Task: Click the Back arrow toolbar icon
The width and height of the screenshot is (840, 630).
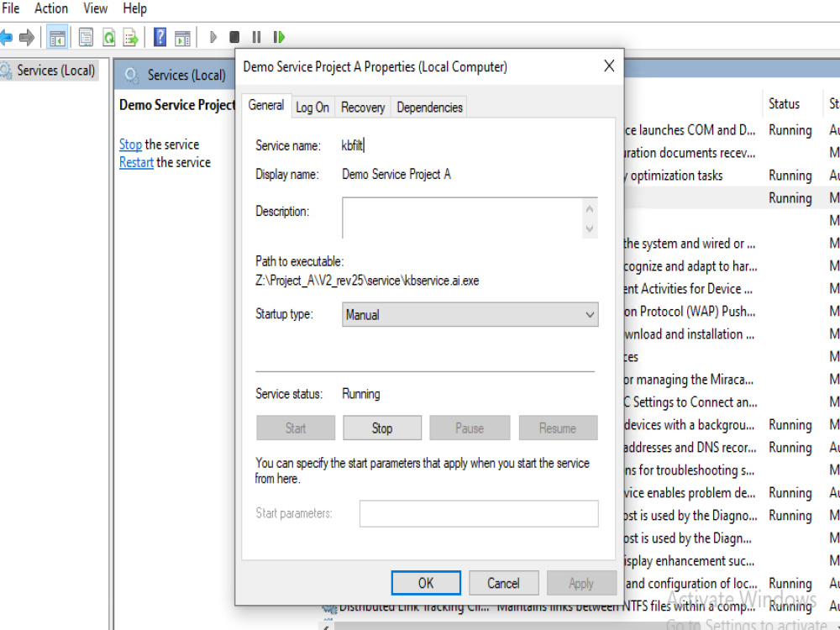Action: click(x=6, y=38)
